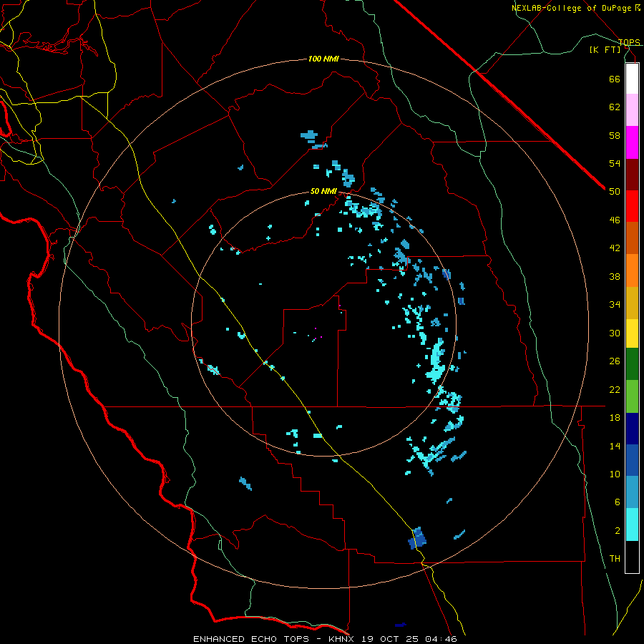Click the dark orange 42-46 legend swatch
Image resolution: width=644 pixels, height=644 pixels.
point(632,238)
